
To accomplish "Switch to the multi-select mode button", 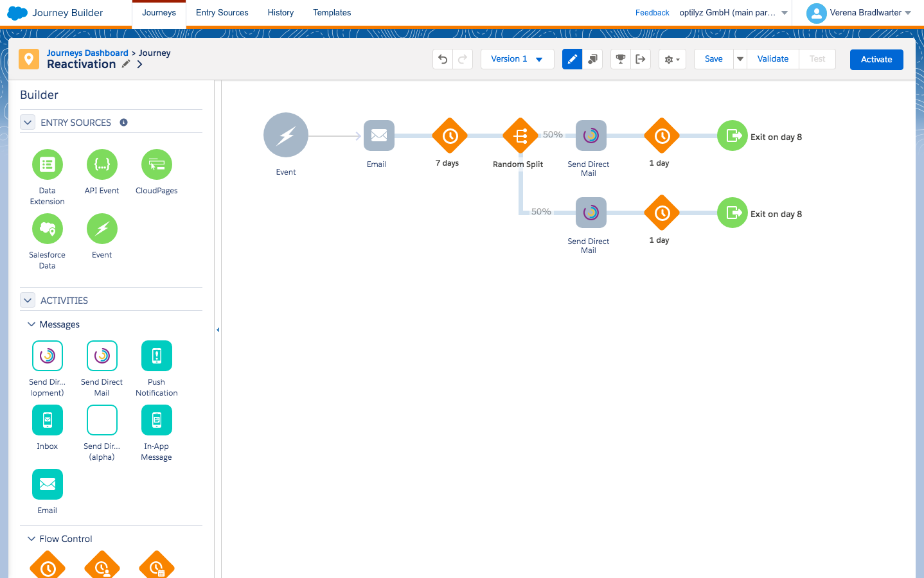I will click(592, 59).
